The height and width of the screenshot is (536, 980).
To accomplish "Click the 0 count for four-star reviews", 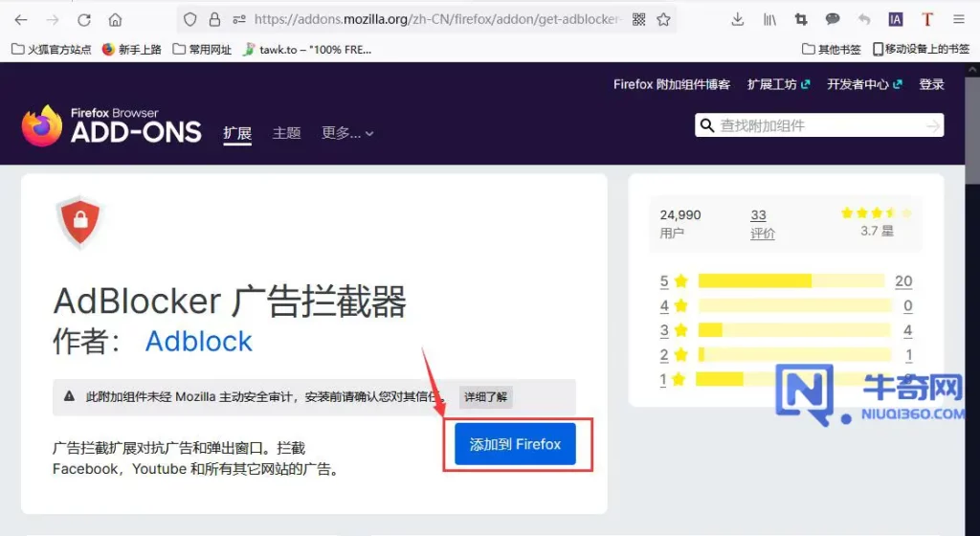I will click(x=907, y=305).
